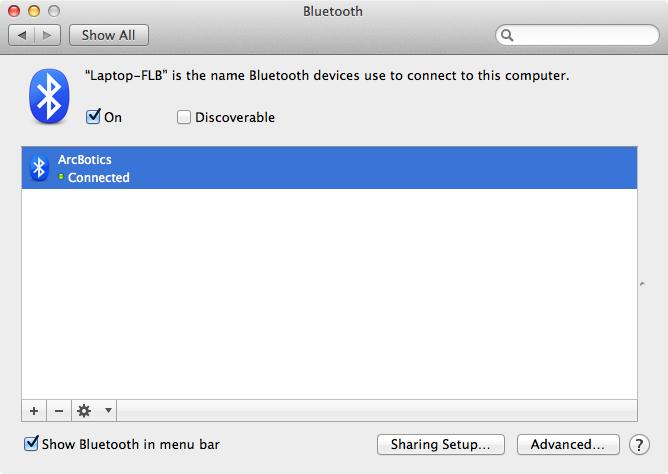The height and width of the screenshot is (474, 668).
Task: Open Advanced Bluetooth options
Action: [568, 445]
